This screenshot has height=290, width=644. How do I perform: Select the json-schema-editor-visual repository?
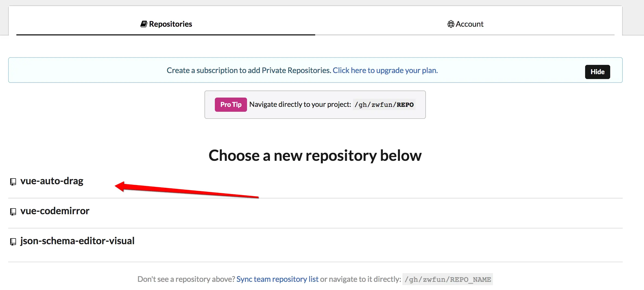pyautogui.click(x=77, y=241)
